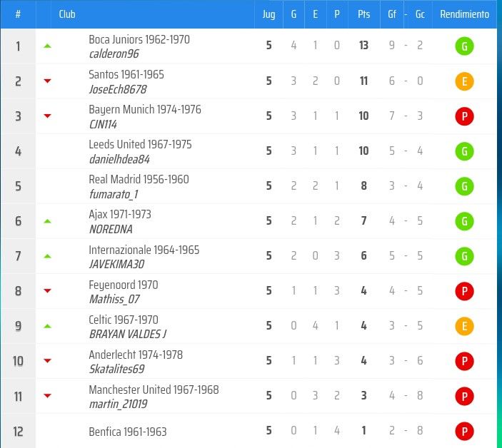This screenshot has height=448, width=502.
Task: Open user Skatalites69 profile
Action: pyautogui.click(x=116, y=369)
